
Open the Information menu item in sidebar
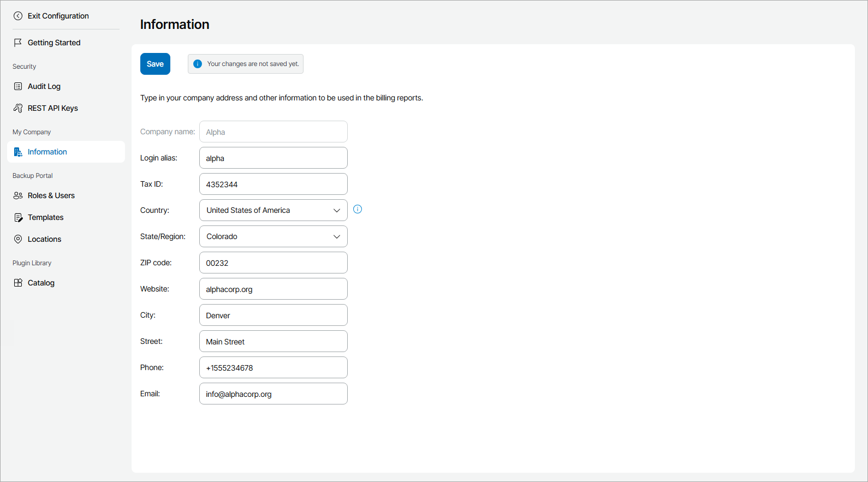(x=47, y=152)
